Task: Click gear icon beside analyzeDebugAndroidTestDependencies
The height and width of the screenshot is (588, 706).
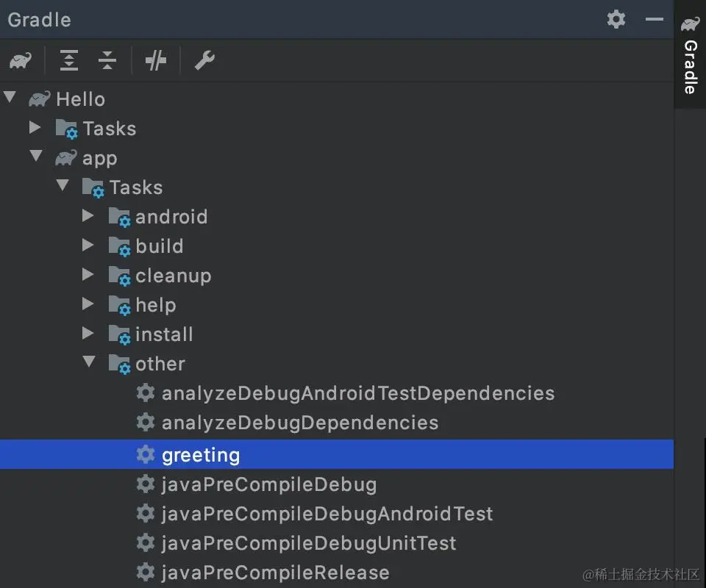Action: tap(146, 392)
